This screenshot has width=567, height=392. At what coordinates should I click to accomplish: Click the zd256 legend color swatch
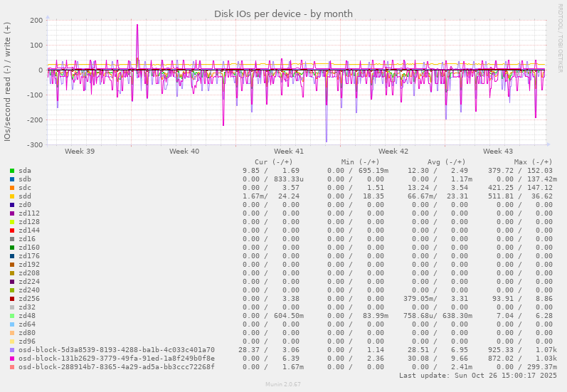(12, 299)
